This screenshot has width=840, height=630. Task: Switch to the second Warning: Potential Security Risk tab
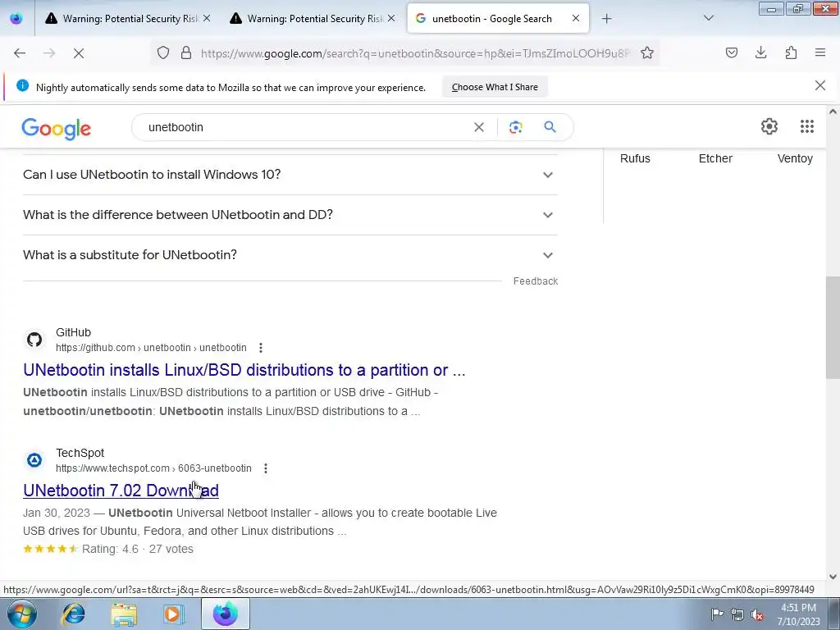[312, 19]
